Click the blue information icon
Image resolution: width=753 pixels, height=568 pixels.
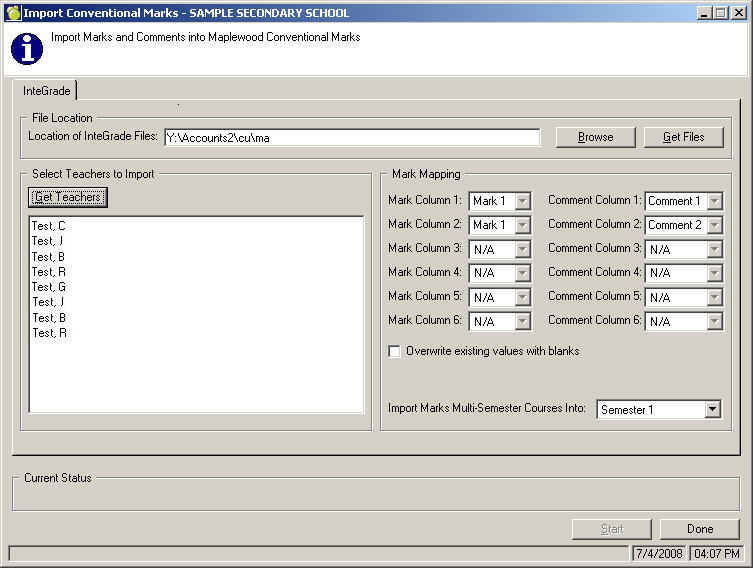click(26, 47)
